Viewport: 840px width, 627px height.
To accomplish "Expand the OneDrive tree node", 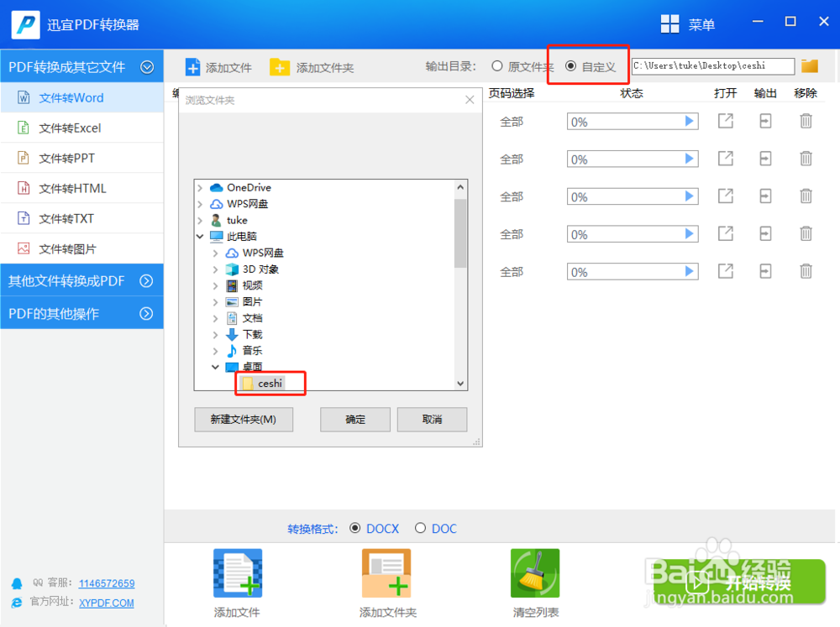I will click(x=200, y=187).
